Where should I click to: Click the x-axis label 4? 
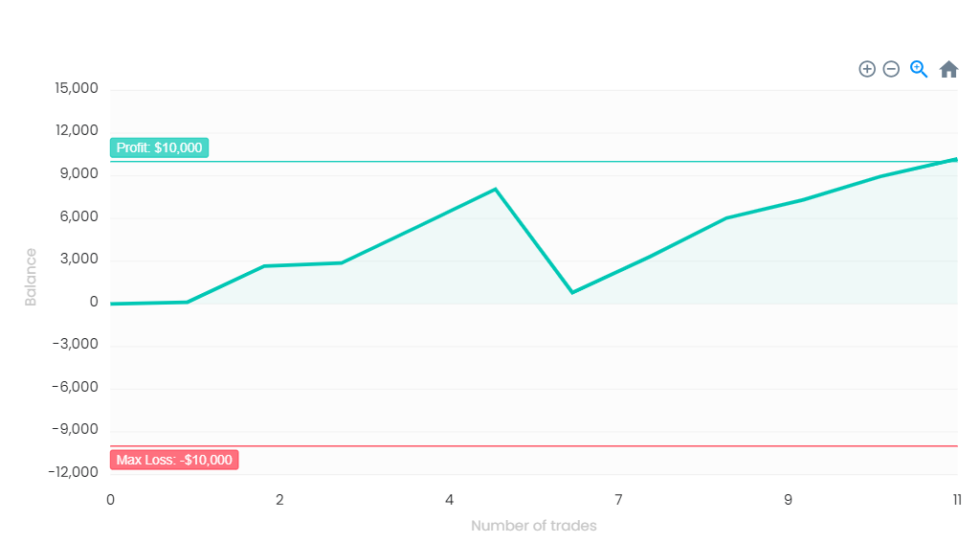coord(449,500)
